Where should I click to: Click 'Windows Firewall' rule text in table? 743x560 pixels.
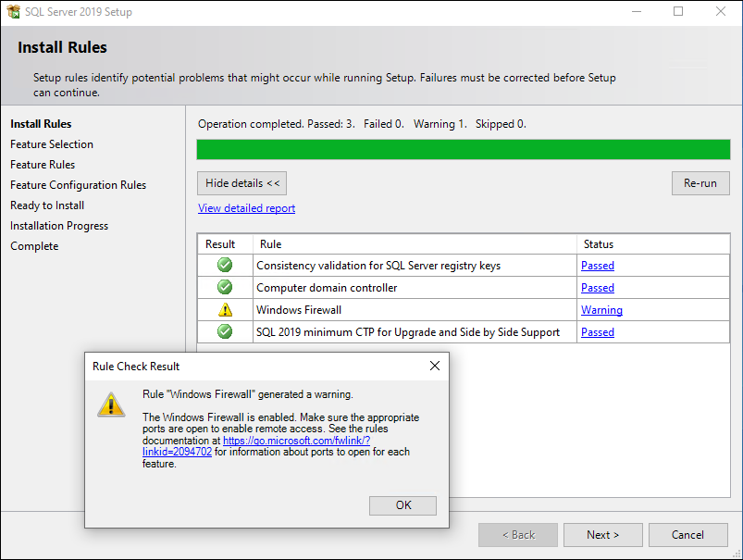coord(299,310)
